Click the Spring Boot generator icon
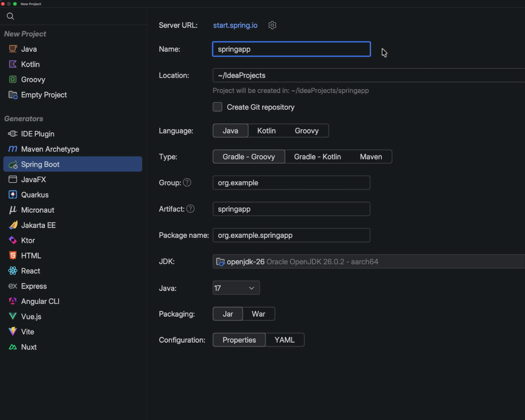This screenshot has height=420, width=525. click(13, 164)
